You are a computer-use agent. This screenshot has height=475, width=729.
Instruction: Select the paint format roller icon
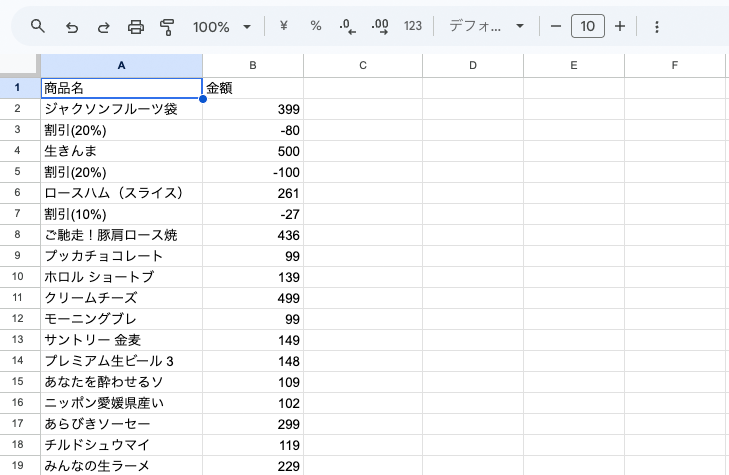[166, 27]
